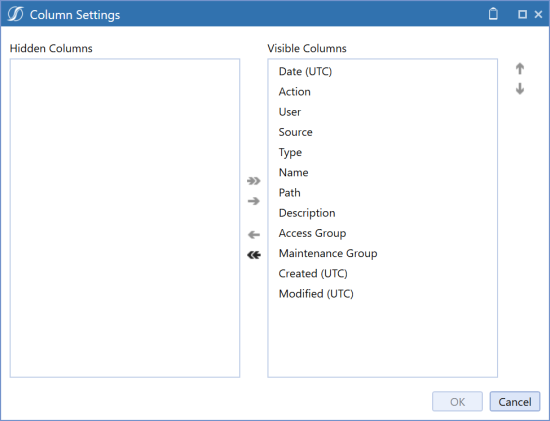Select Date (UTC) in Visible Columns
Image resolution: width=550 pixels, height=421 pixels.
[x=382, y=72]
